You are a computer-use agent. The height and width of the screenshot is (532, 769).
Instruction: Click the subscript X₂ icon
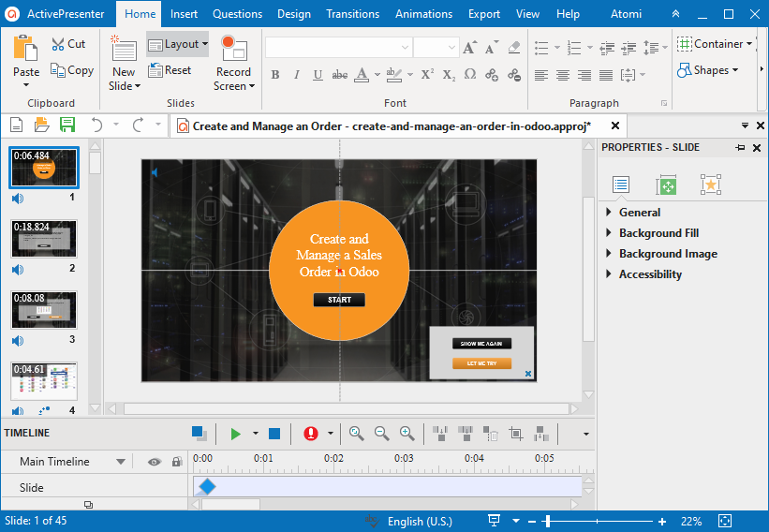click(x=449, y=75)
